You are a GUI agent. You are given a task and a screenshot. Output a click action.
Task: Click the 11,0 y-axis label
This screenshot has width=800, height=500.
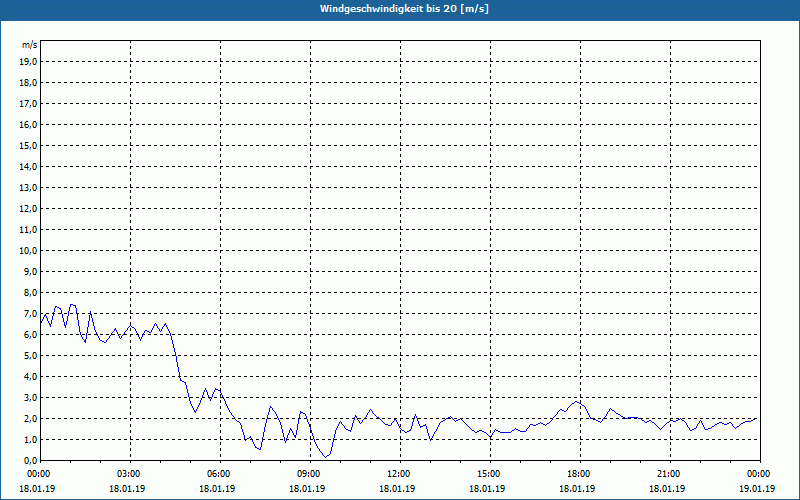click(x=28, y=230)
